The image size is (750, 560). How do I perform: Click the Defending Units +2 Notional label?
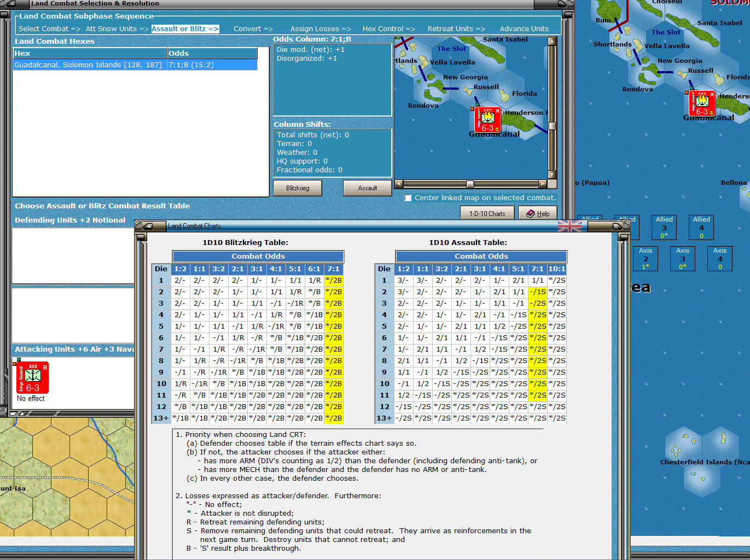70,220
